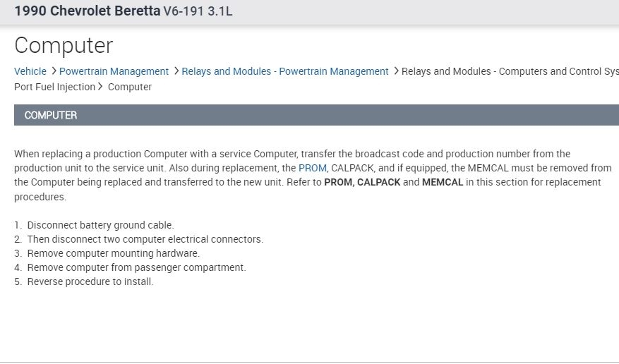Click step 3 Remove computer mounting hardware

click(113, 253)
